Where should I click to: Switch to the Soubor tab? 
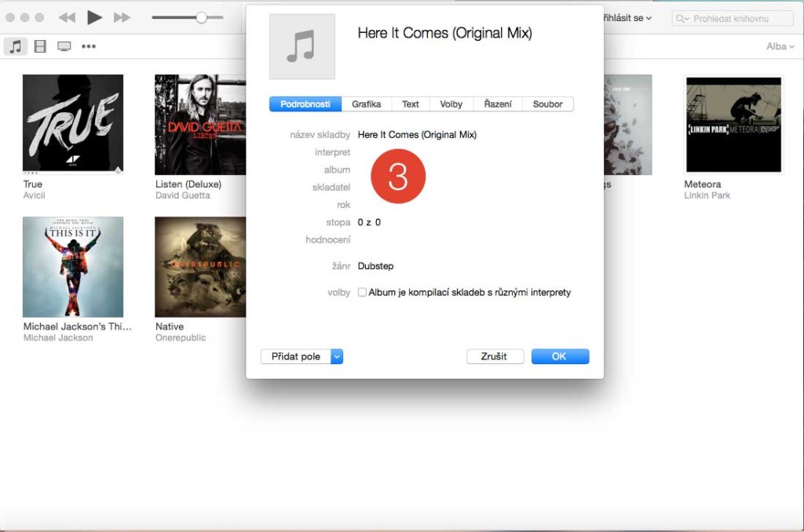tap(547, 104)
